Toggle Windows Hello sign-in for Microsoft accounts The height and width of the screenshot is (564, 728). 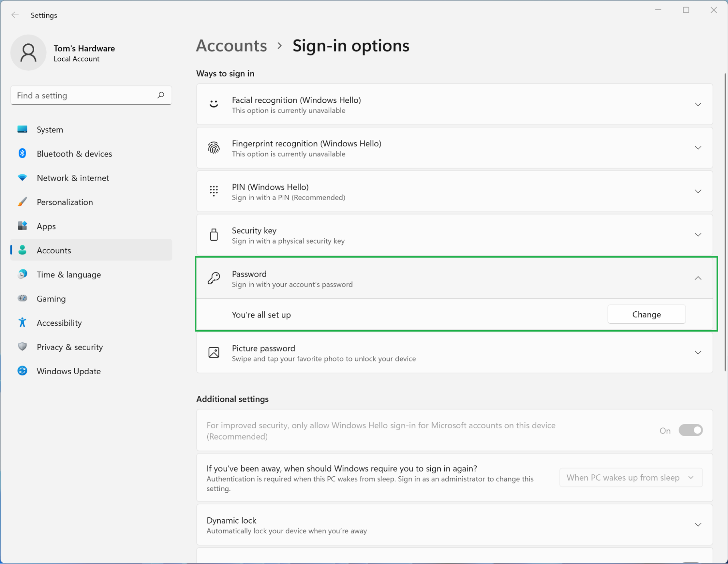(690, 430)
